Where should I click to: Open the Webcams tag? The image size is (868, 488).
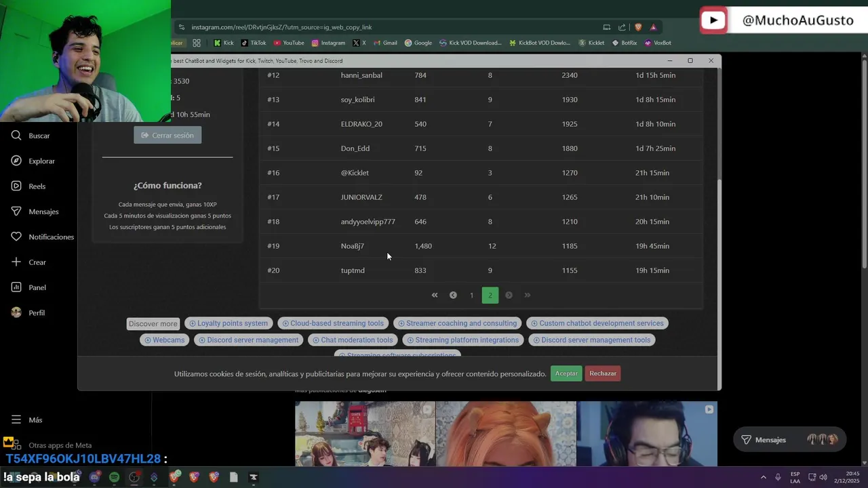pos(165,340)
